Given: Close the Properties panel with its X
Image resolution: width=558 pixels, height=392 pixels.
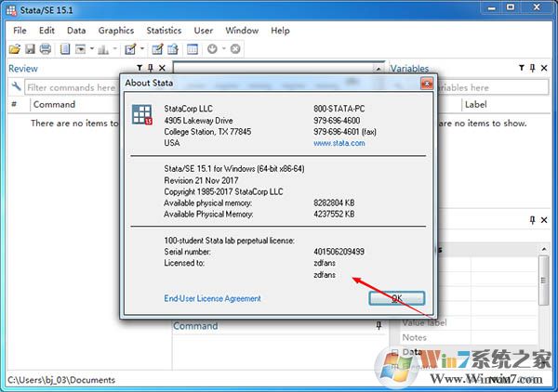Looking at the screenshot, I should (544, 220).
